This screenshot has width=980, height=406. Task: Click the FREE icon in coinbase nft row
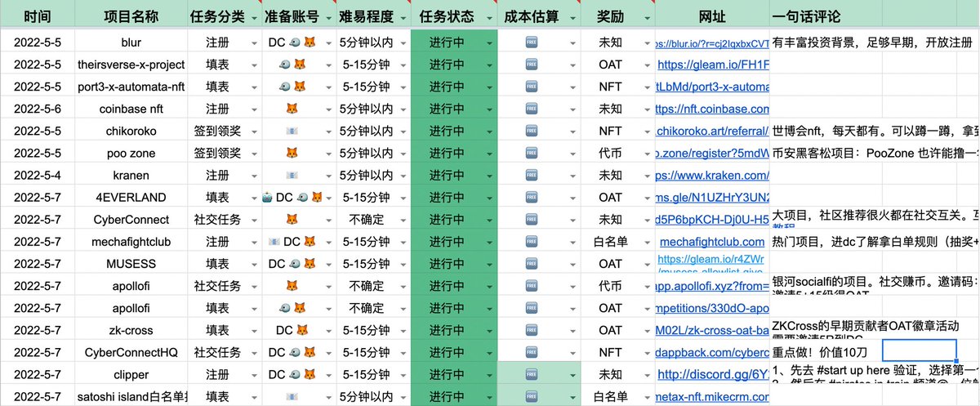532,108
